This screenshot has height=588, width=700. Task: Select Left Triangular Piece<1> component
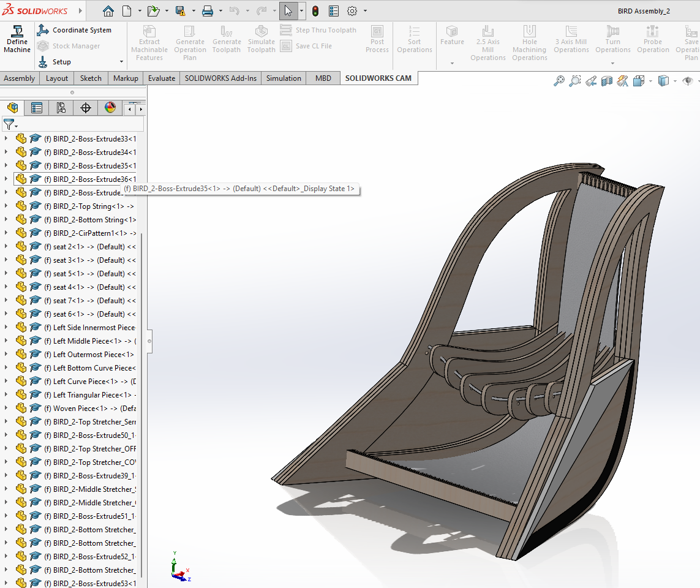point(92,395)
